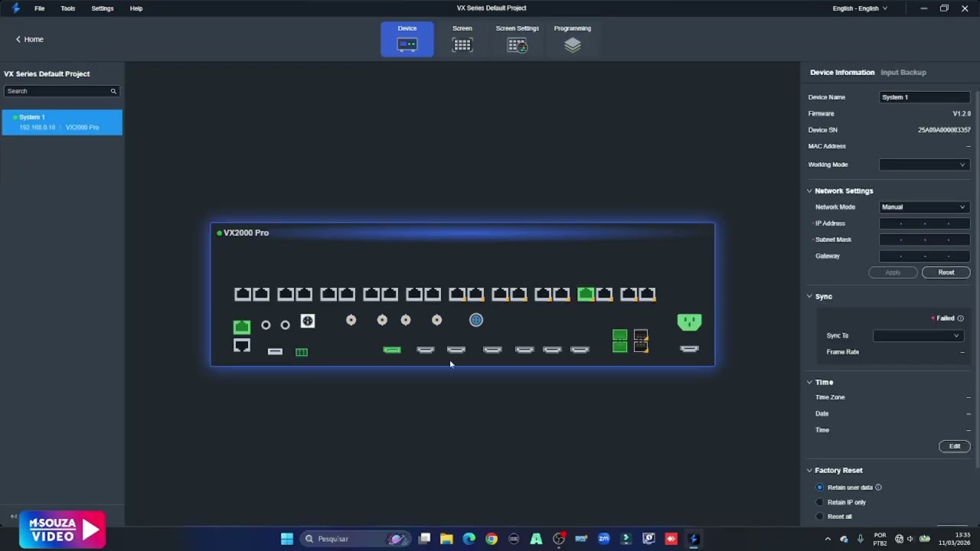Click the Subnet Mask input field
Screen dimensions: 980x551
click(x=925, y=240)
